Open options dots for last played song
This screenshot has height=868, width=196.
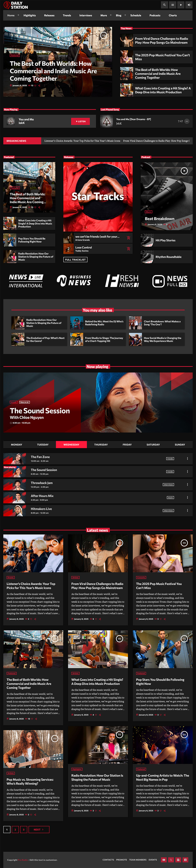coord(187,121)
